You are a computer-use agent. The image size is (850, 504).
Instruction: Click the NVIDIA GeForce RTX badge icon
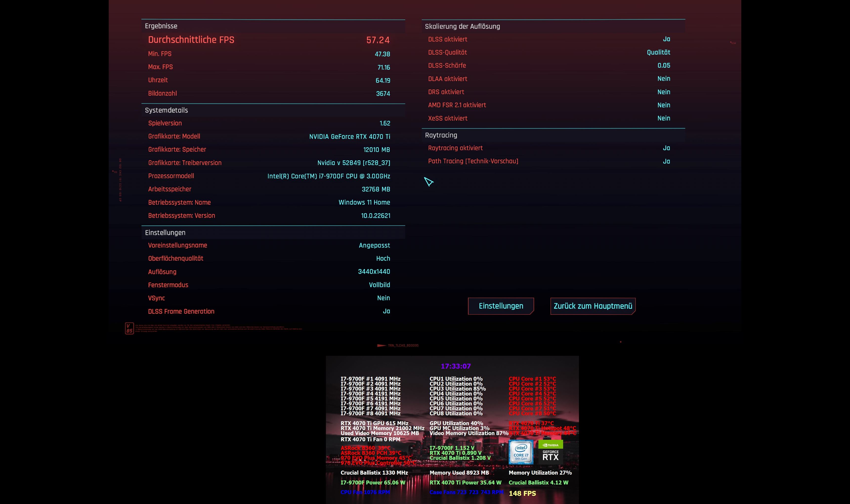551,452
